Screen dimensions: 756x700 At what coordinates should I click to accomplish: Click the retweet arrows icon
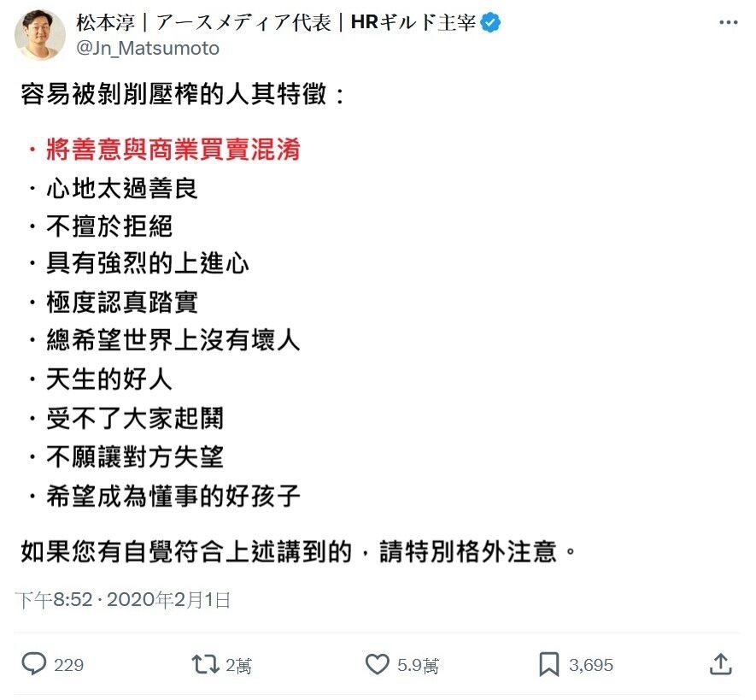point(205,664)
